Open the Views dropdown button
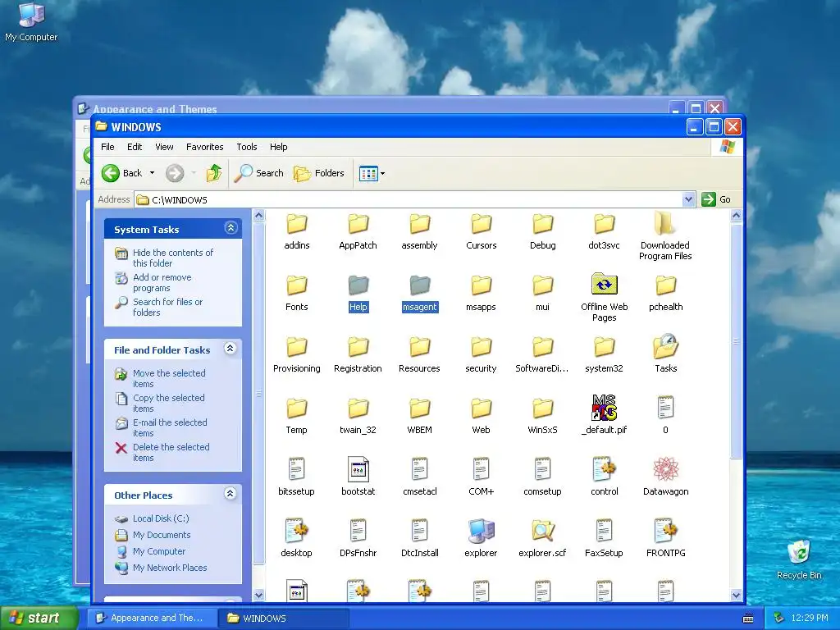The width and height of the screenshot is (840, 630). pyautogui.click(x=372, y=173)
